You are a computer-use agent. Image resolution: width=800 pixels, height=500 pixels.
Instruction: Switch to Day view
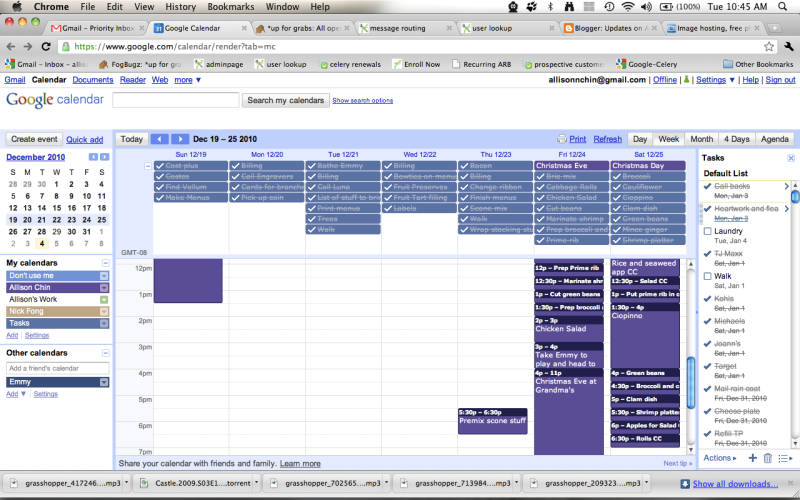(640, 139)
